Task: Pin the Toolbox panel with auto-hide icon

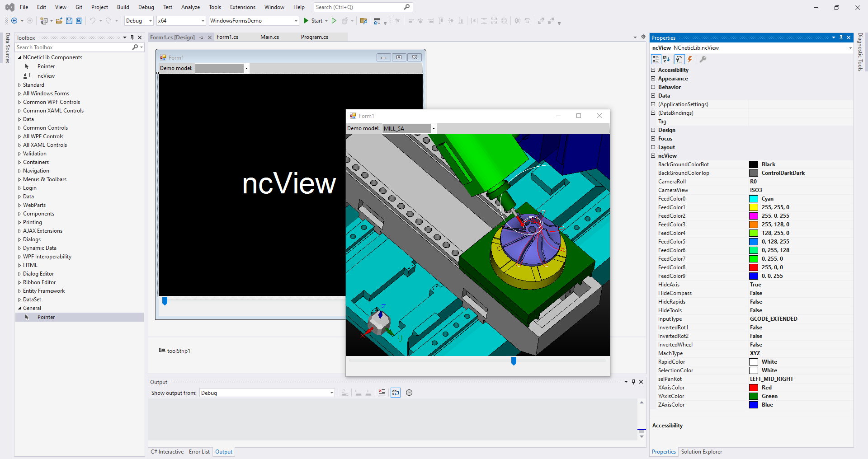Action: point(132,37)
